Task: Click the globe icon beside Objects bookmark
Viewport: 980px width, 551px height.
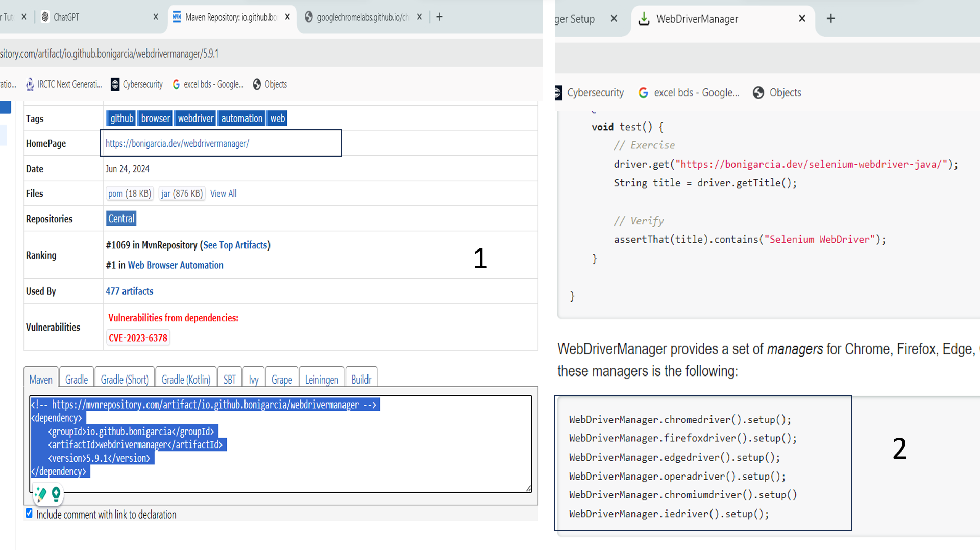Action: 256,84
